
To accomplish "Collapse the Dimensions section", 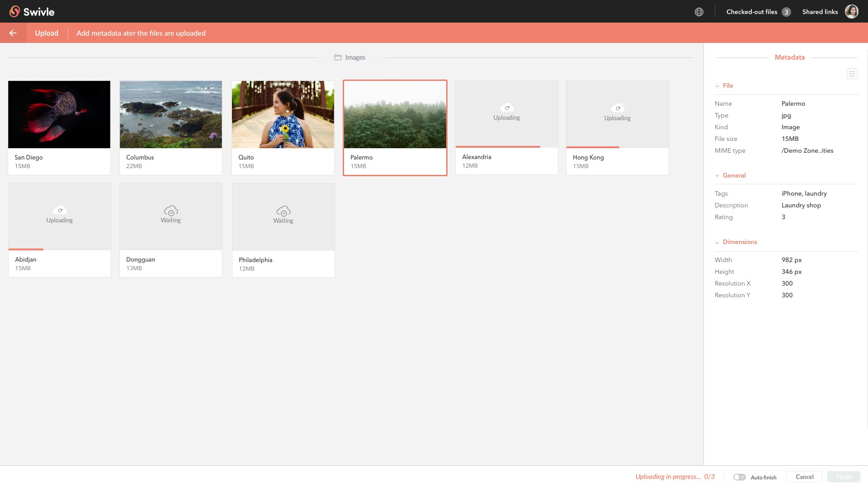I will click(739, 242).
